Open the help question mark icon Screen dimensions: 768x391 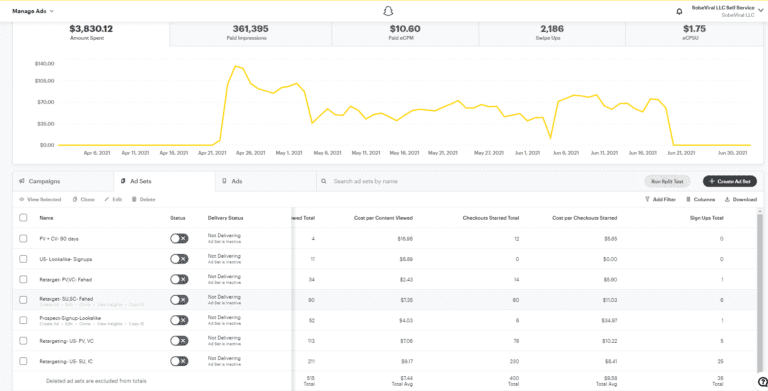click(x=762, y=382)
